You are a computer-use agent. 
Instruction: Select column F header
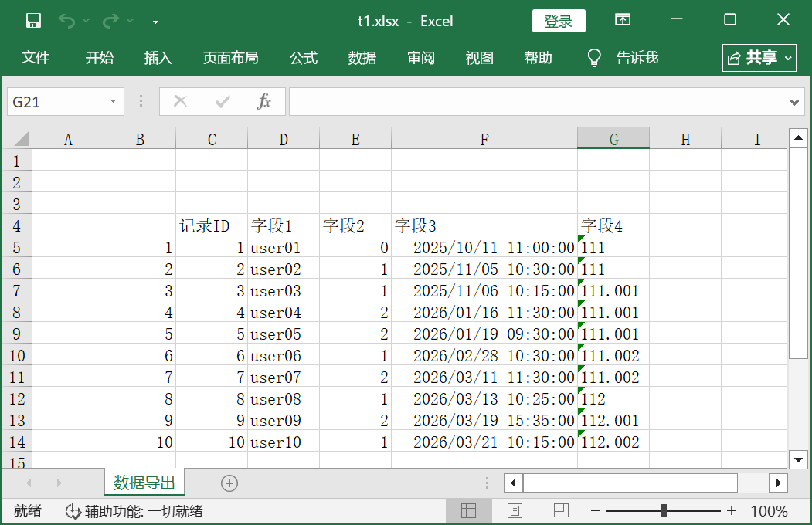click(484, 139)
